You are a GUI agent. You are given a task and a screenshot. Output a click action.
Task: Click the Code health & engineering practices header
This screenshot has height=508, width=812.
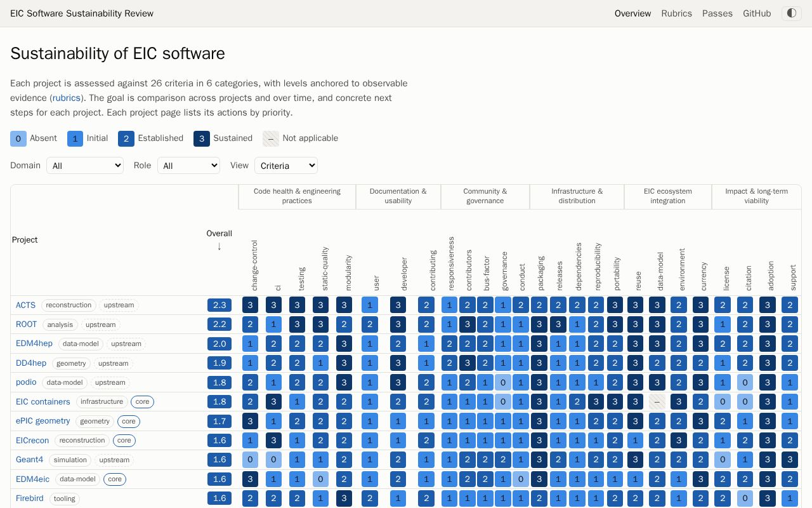[297, 196]
